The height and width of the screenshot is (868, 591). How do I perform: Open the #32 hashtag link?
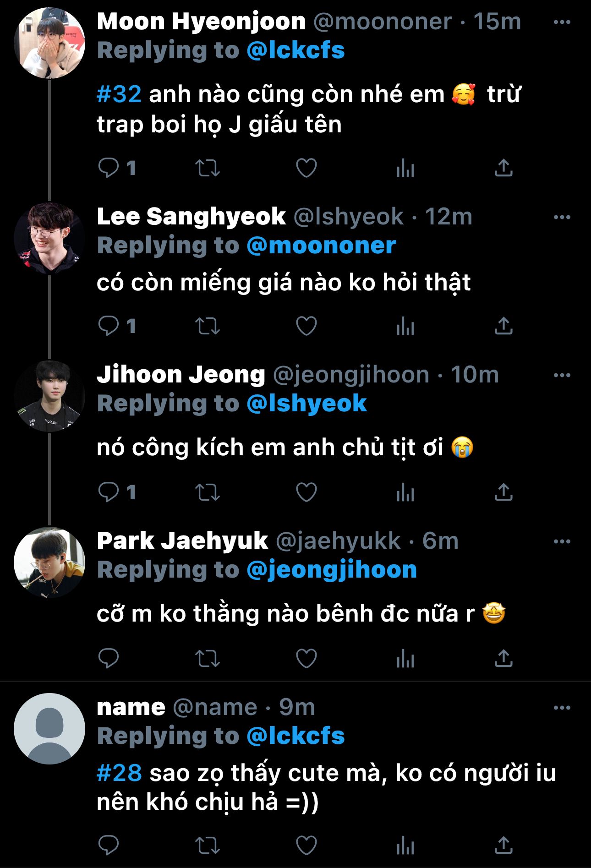(119, 94)
